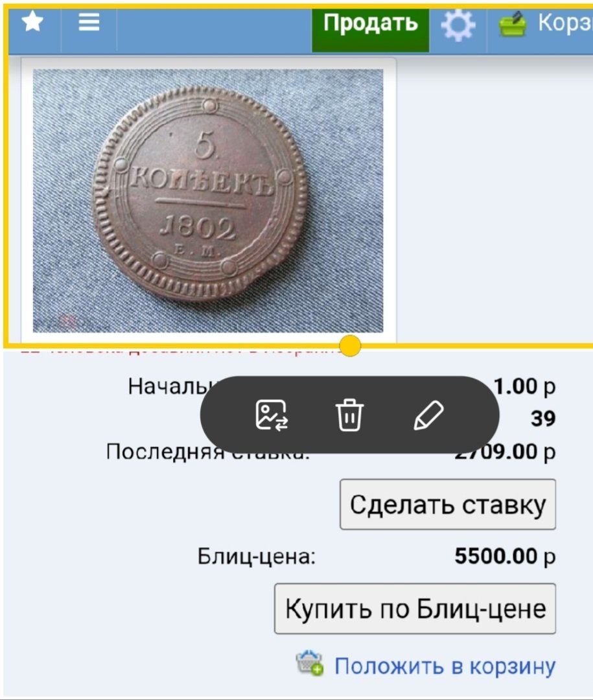Click the Блиц-цена label
593x700 pixels.
click(256, 557)
